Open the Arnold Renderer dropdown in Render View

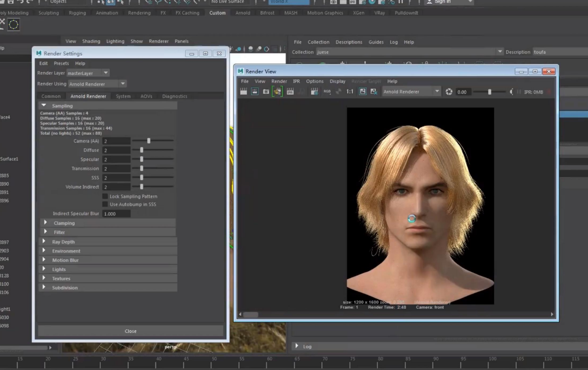pos(437,92)
